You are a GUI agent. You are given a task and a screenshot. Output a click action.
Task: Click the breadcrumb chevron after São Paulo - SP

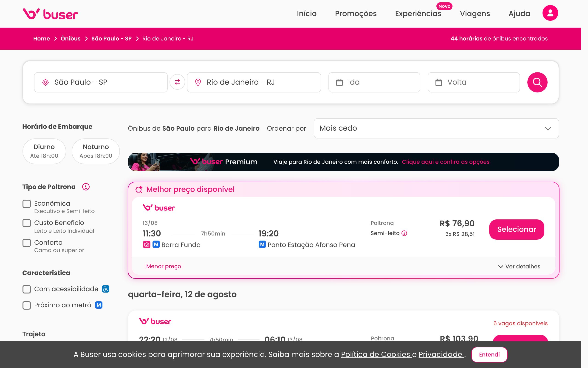click(x=137, y=39)
